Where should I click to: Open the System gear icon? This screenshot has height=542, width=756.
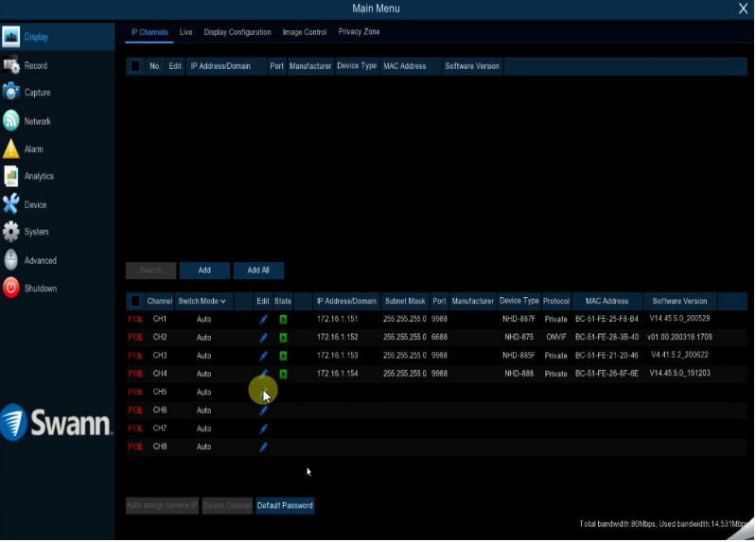[11, 233]
